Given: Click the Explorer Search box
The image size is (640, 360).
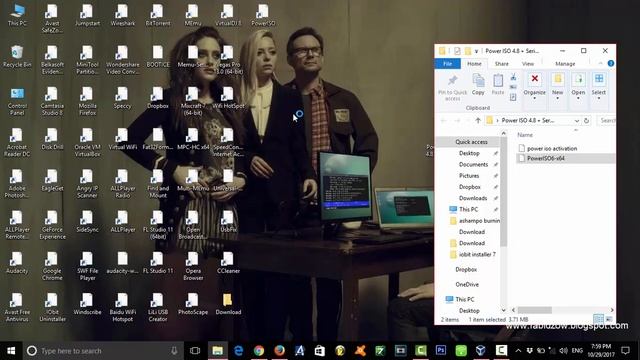Looking at the screenshot, I should (x=607, y=120).
